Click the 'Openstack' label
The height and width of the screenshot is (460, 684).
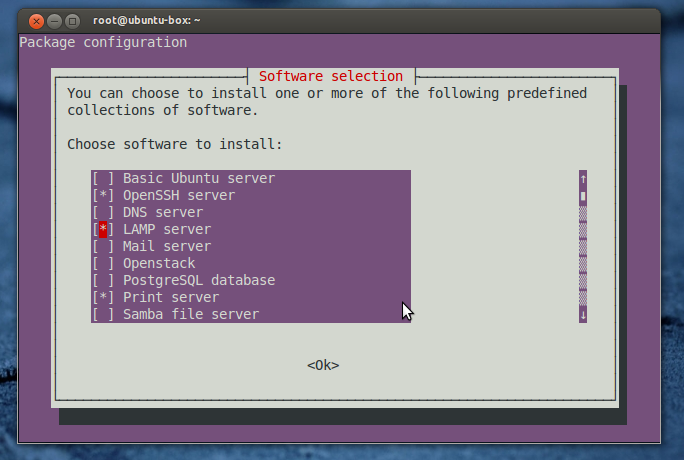pos(159,263)
